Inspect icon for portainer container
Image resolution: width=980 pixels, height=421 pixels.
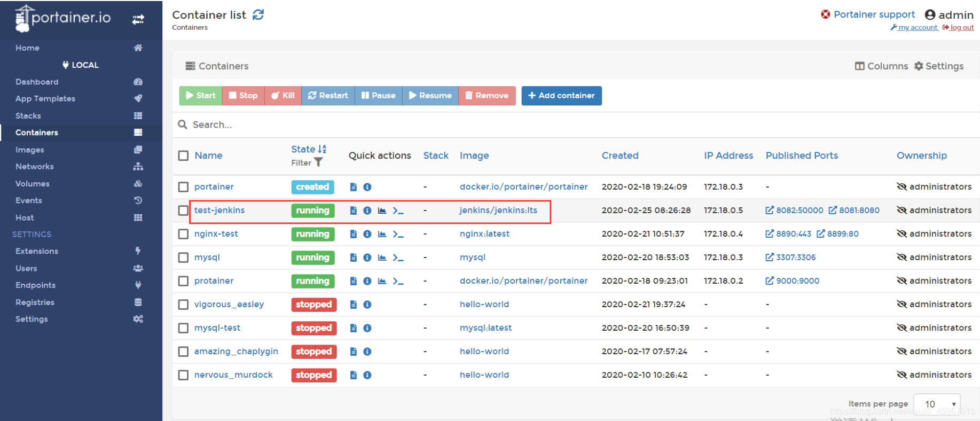[367, 187]
